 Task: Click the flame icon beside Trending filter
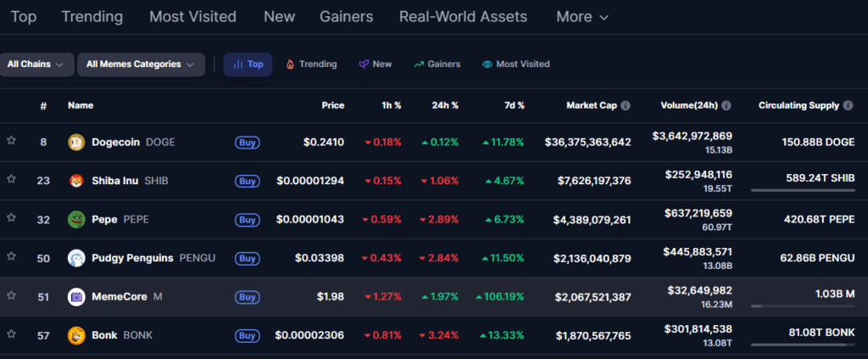tap(290, 65)
